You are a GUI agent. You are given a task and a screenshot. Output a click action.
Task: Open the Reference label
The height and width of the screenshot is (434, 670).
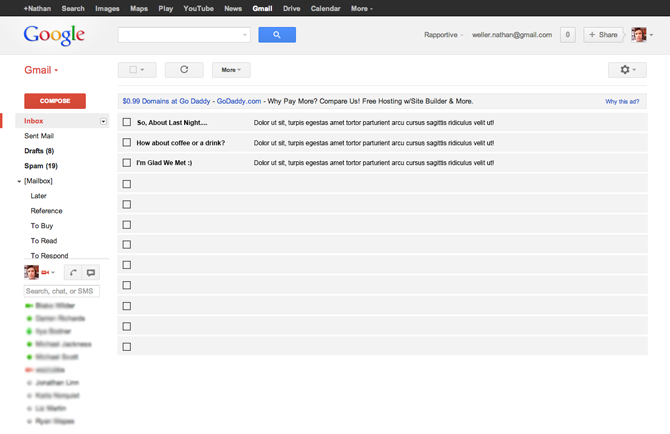tap(46, 211)
